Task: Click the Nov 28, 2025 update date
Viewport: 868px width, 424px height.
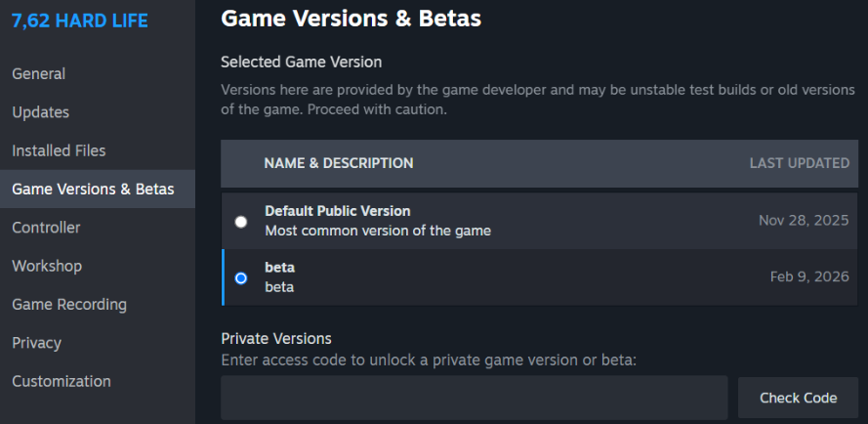Action: point(804,221)
